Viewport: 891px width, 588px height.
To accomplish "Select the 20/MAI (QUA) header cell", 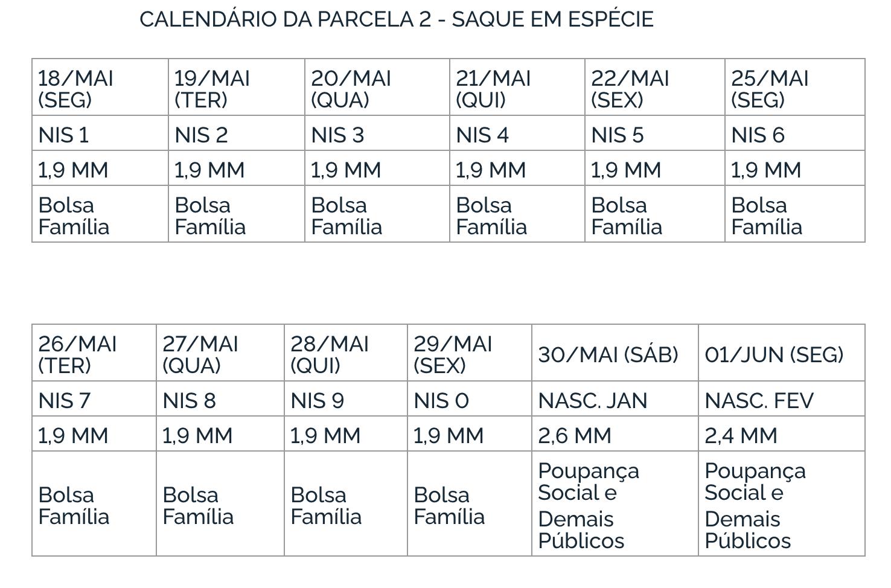I will (x=377, y=88).
